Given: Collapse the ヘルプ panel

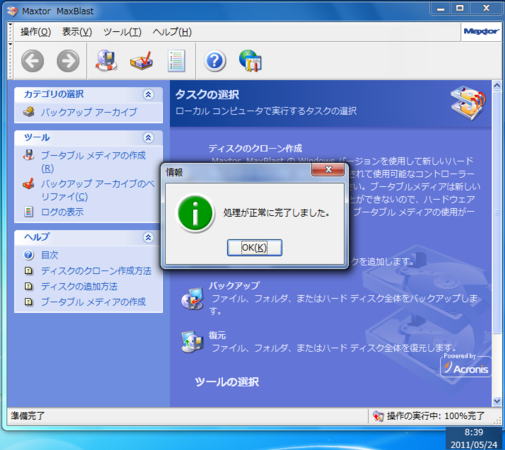Looking at the screenshot, I should (148, 237).
